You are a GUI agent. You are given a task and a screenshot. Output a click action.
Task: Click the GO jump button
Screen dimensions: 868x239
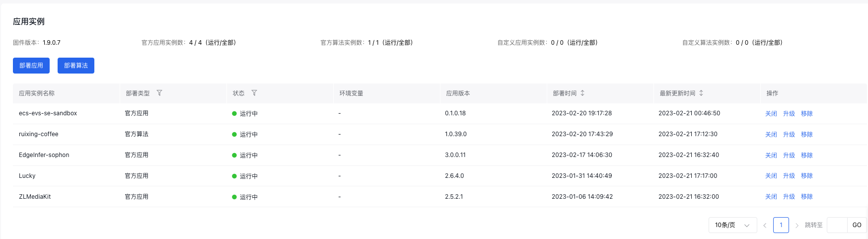[x=857, y=225]
